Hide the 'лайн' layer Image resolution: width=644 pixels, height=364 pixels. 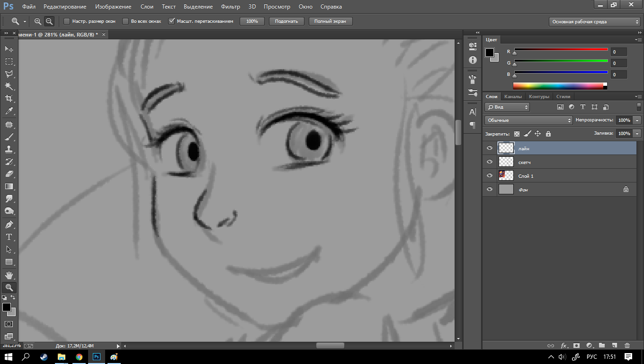(490, 148)
